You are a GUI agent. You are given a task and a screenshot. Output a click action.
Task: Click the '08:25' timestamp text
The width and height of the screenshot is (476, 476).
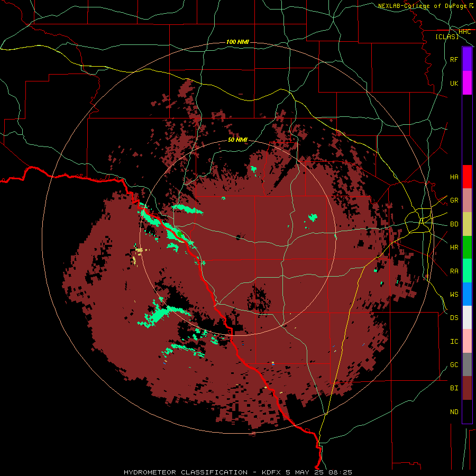point(341,472)
